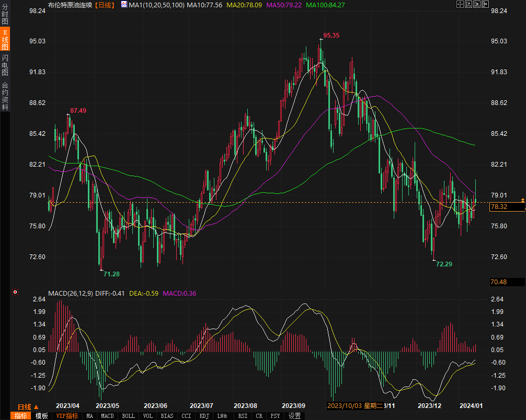Viewport: 526px width, 420px height.
Task: Click the red MACD panel marker icon
Action: 15,293
